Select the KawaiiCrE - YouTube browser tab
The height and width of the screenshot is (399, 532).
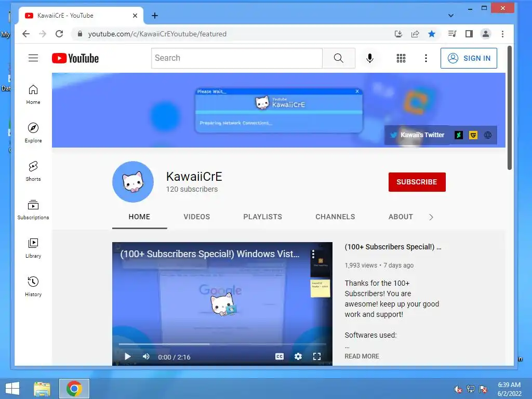pos(81,16)
